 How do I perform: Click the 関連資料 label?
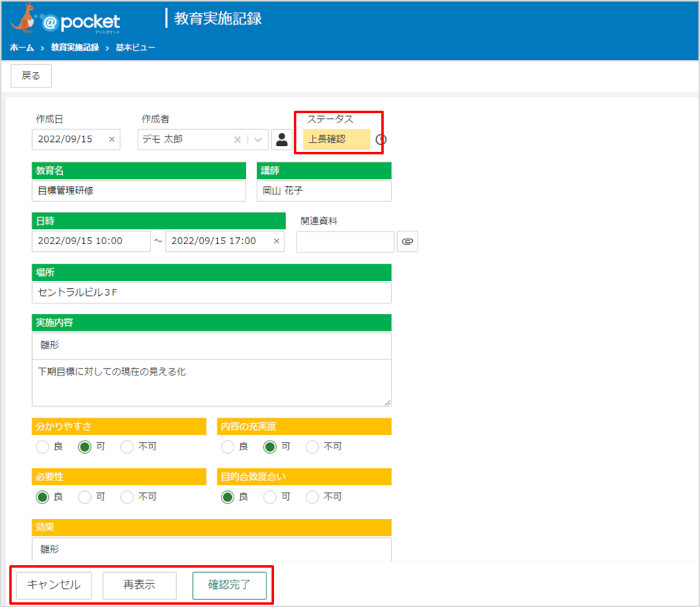[x=319, y=221]
